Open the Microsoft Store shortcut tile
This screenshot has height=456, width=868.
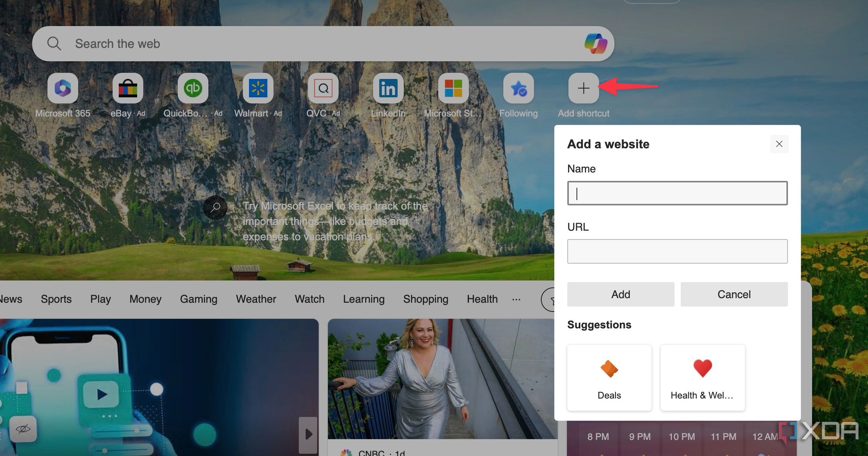pos(454,88)
